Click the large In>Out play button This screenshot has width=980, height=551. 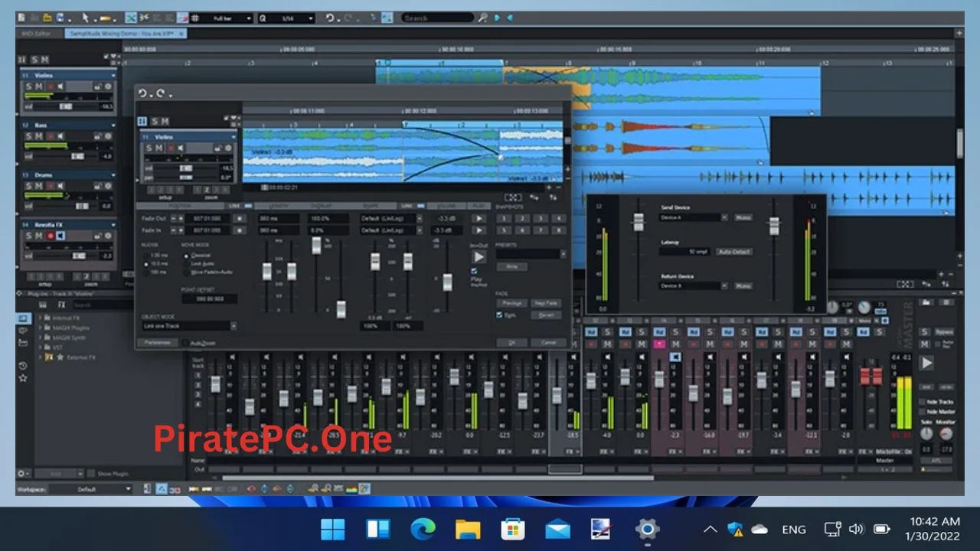tap(479, 256)
